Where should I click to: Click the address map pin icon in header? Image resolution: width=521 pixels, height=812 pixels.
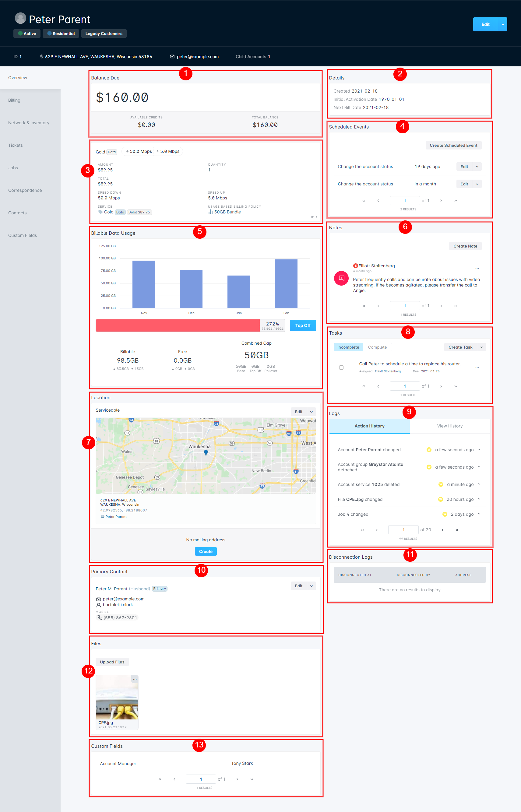point(42,57)
